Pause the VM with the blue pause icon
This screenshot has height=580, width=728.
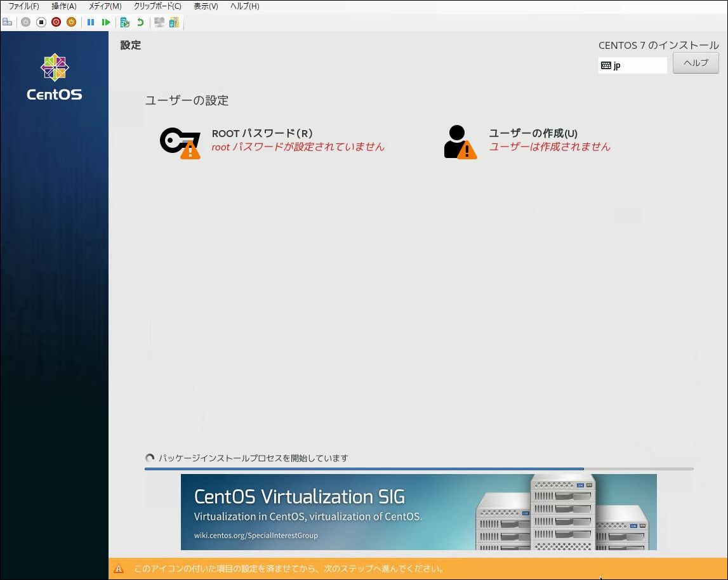click(91, 22)
